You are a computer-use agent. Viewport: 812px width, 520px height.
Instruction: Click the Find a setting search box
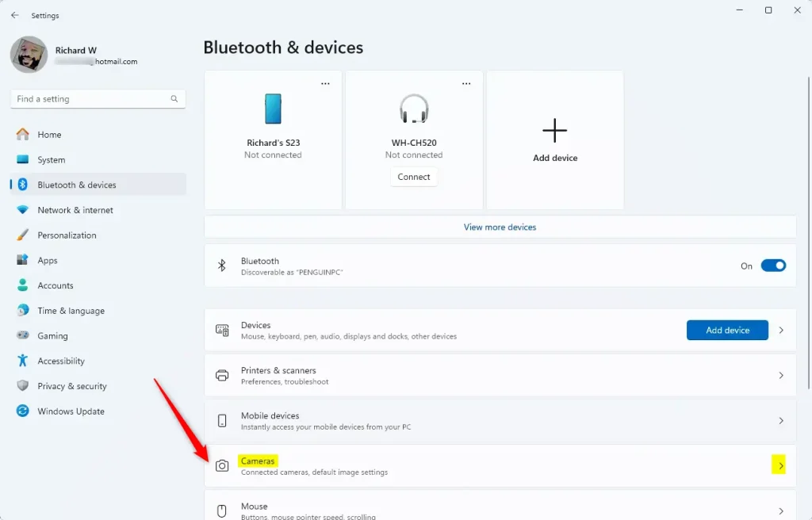tap(91, 99)
